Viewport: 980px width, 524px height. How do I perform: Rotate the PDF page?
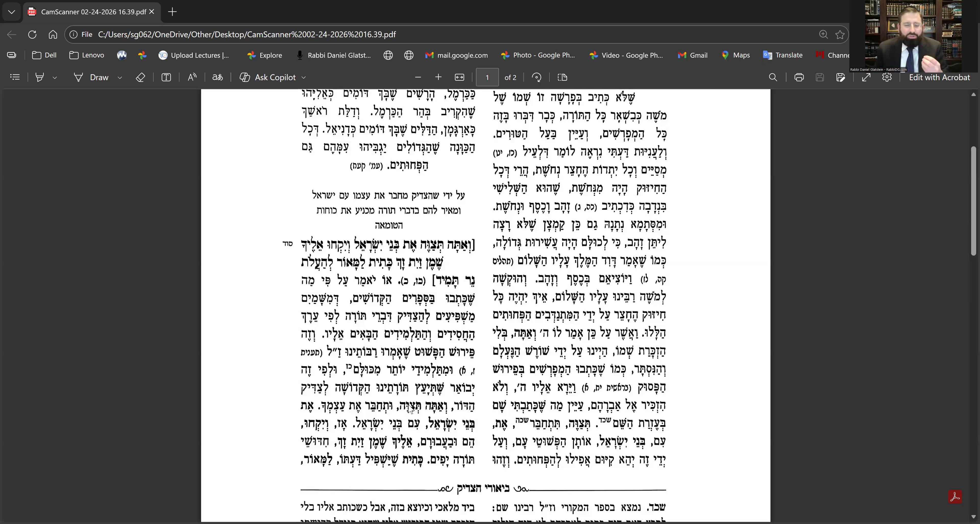(x=537, y=77)
